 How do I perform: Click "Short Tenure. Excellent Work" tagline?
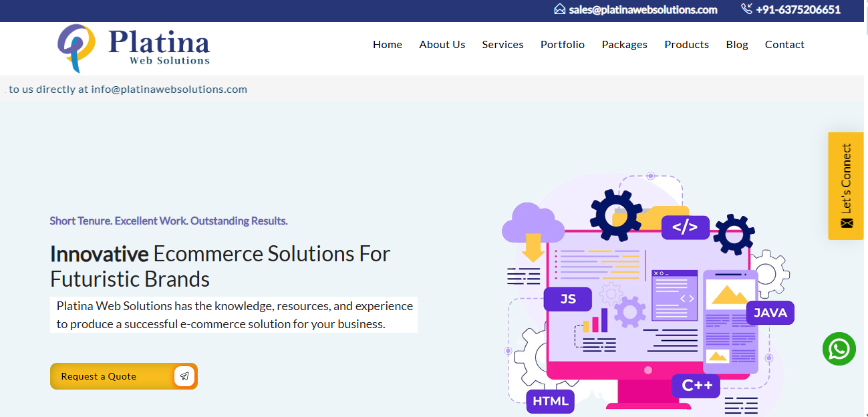[x=168, y=221]
